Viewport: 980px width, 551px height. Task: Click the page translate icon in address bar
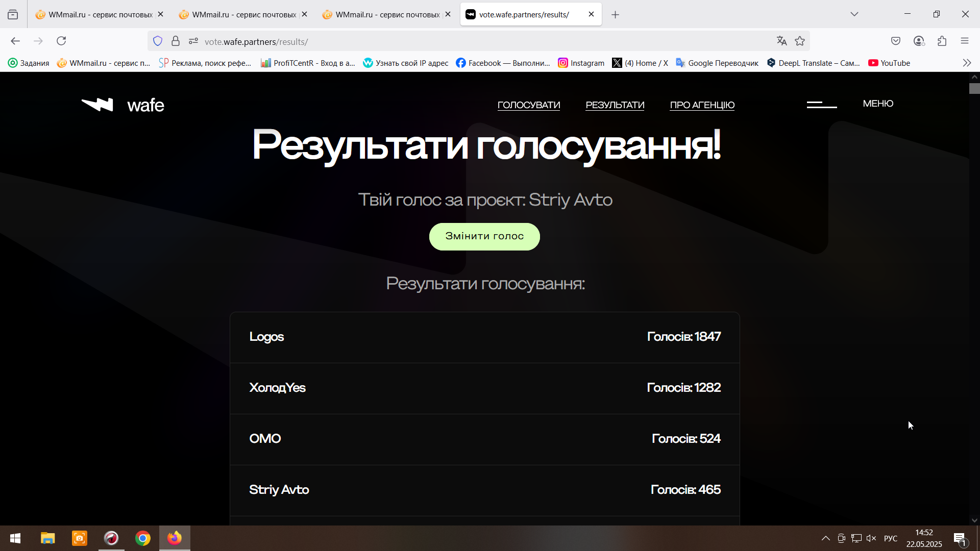tap(781, 41)
